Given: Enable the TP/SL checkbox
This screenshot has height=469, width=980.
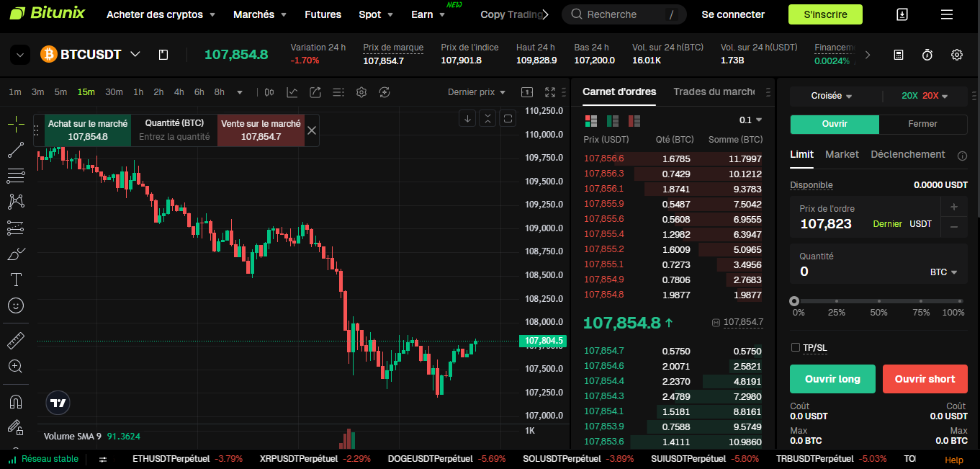Looking at the screenshot, I should 796,347.
